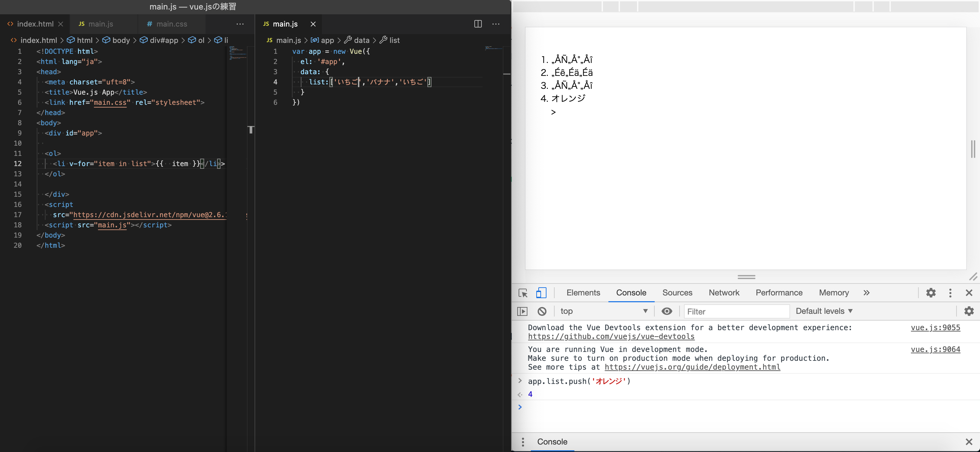
Task: Create a live expression with the eye icon
Action: pos(667,311)
